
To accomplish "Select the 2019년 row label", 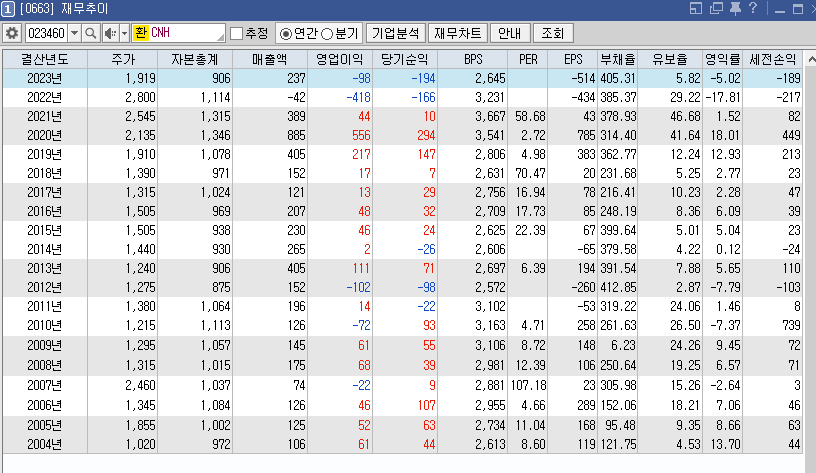I will tap(45, 154).
